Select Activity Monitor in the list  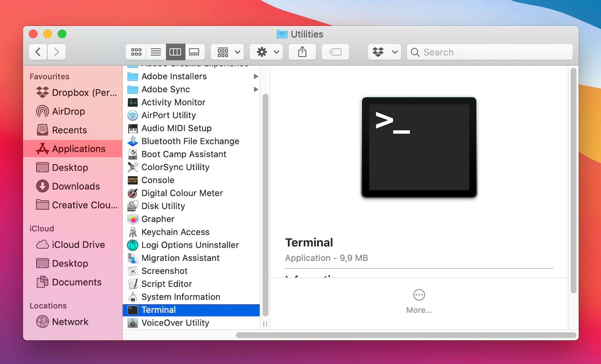pos(173,102)
